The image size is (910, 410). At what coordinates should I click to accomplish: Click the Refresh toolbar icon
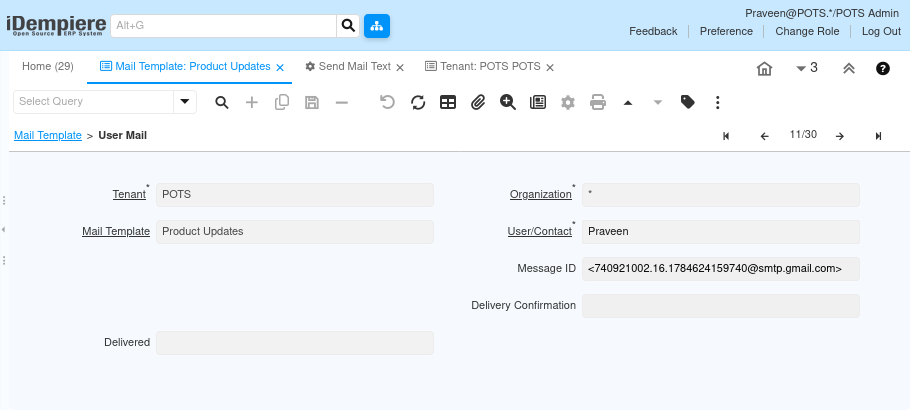418,103
